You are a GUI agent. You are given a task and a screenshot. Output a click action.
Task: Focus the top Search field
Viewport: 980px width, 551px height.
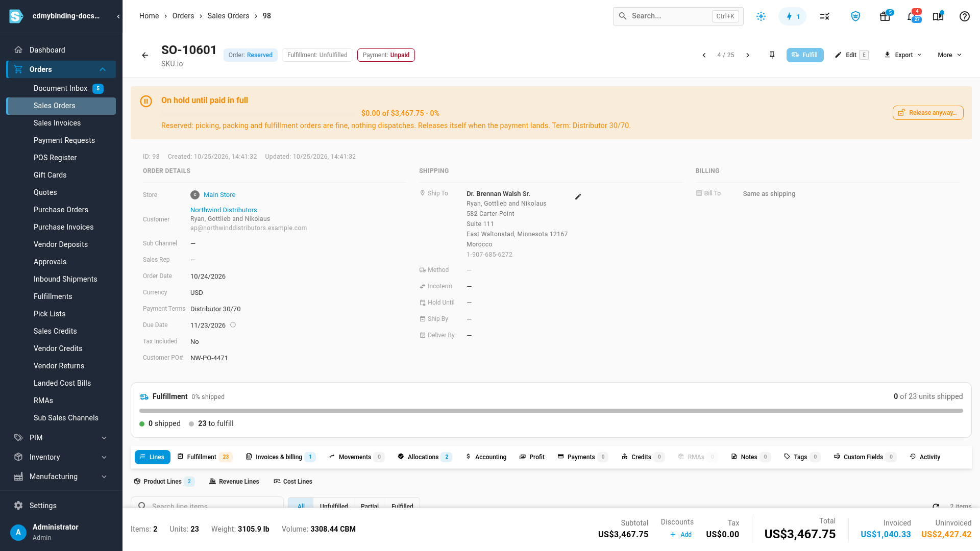click(x=678, y=16)
